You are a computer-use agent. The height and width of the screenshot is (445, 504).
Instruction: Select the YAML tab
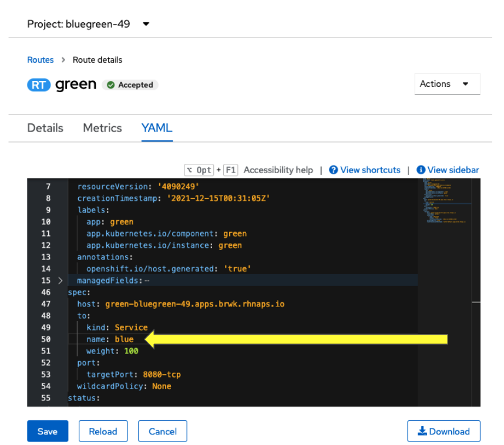pyautogui.click(x=157, y=128)
